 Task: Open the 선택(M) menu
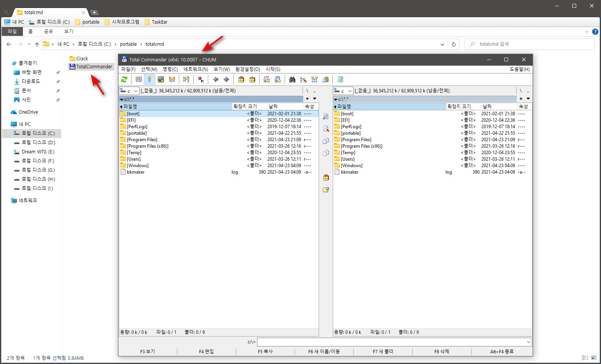(149, 69)
